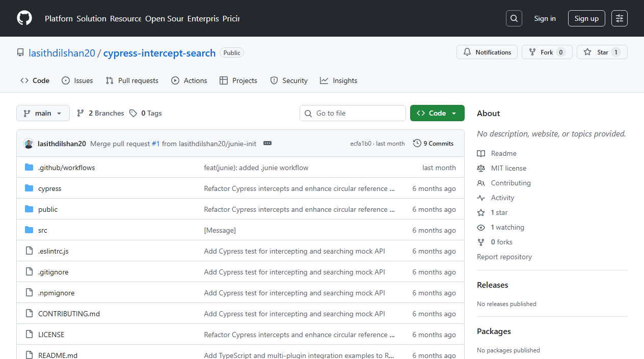
Task: Open the green Code dropdown button
Action: pos(437,113)
